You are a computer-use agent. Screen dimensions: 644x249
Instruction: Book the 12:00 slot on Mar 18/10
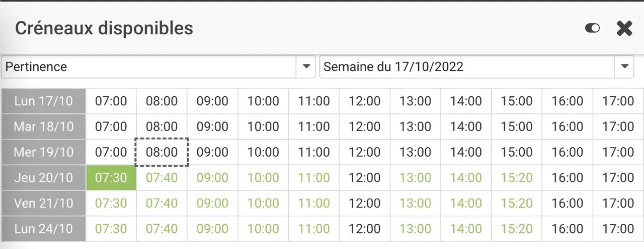point(365,127)
